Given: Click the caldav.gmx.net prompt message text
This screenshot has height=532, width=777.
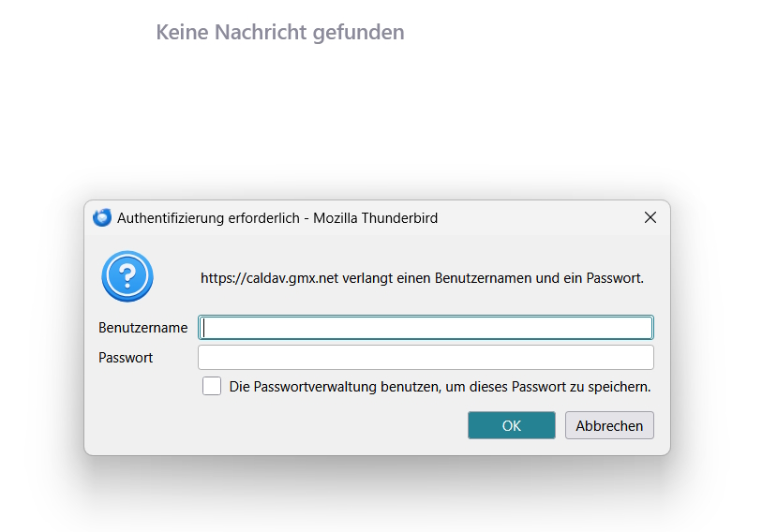Looking at the screenshot, I should click(x=422, y=278).
